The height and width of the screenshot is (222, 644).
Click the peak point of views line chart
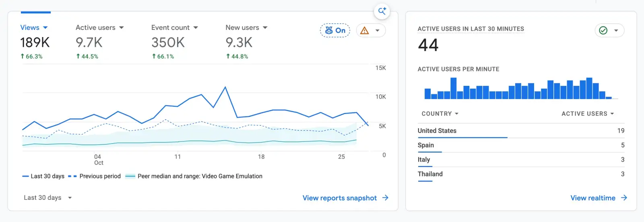click(225, 87)
